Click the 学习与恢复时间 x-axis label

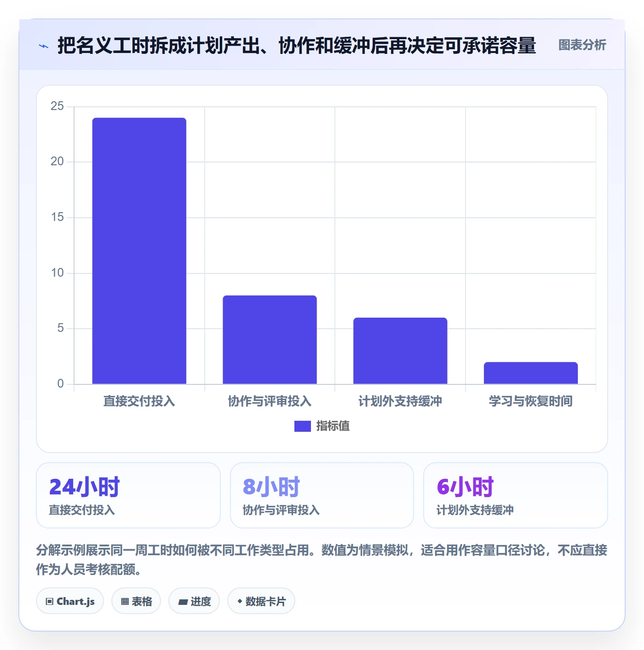coord(530,401)
